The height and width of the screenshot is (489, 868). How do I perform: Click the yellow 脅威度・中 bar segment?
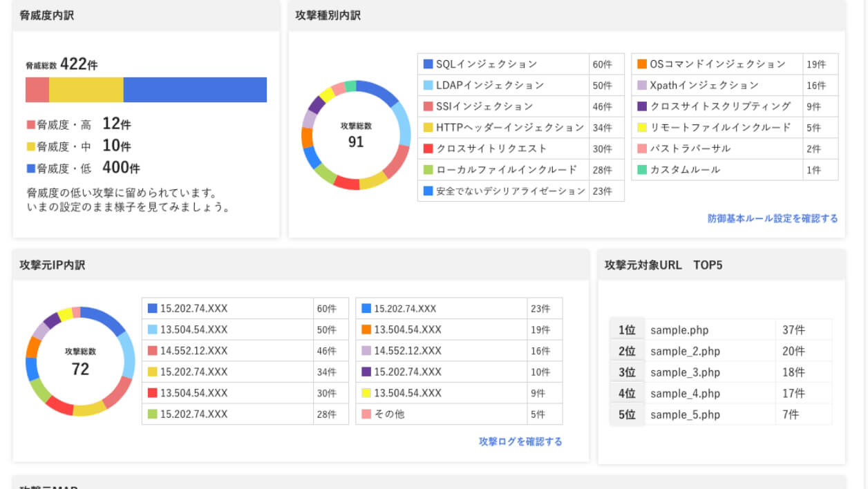[86, 89]
